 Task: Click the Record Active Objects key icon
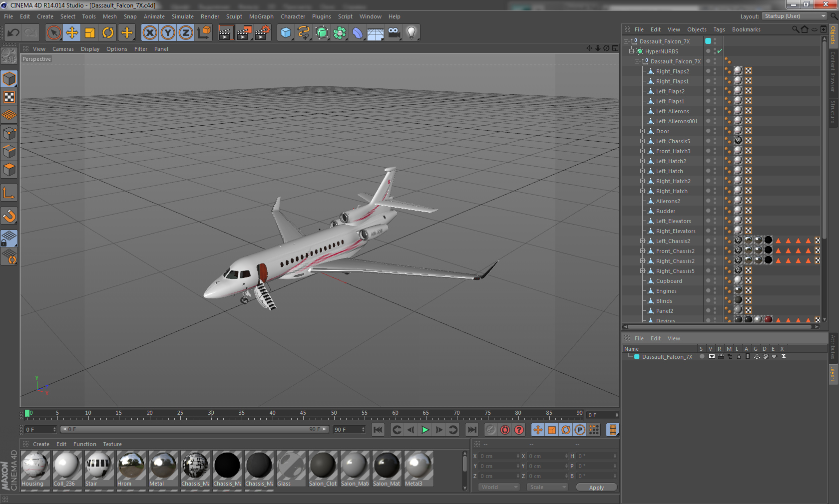[491, 430]
